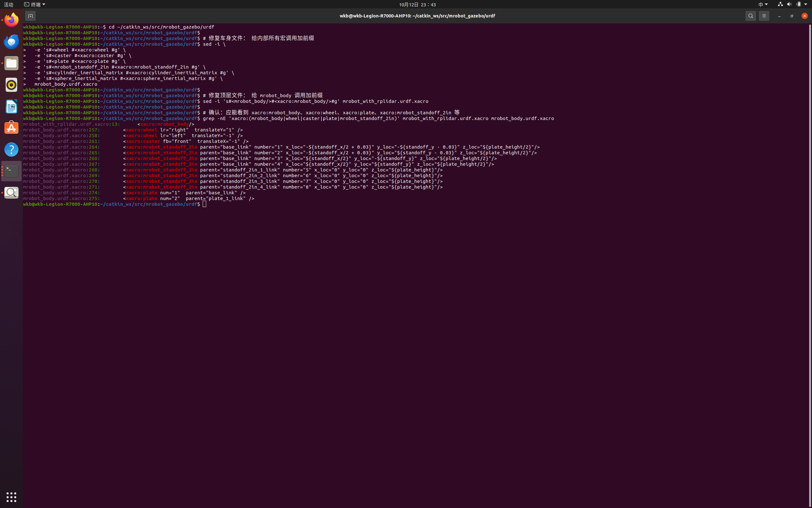Open the terminal hamburger menu
The width and height of the screenshot is (812, 508).
764,16
